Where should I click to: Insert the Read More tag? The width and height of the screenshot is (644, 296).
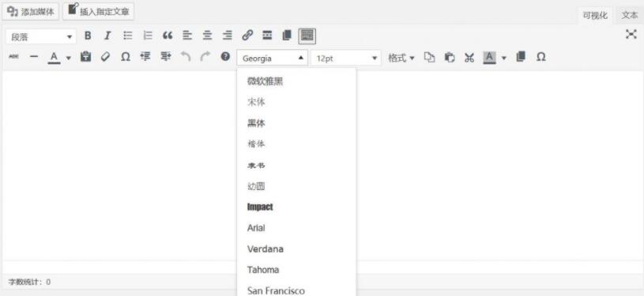(267, 36)
